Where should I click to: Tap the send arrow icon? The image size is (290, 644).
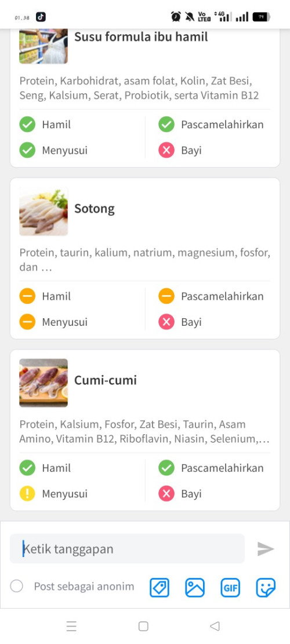266,549
